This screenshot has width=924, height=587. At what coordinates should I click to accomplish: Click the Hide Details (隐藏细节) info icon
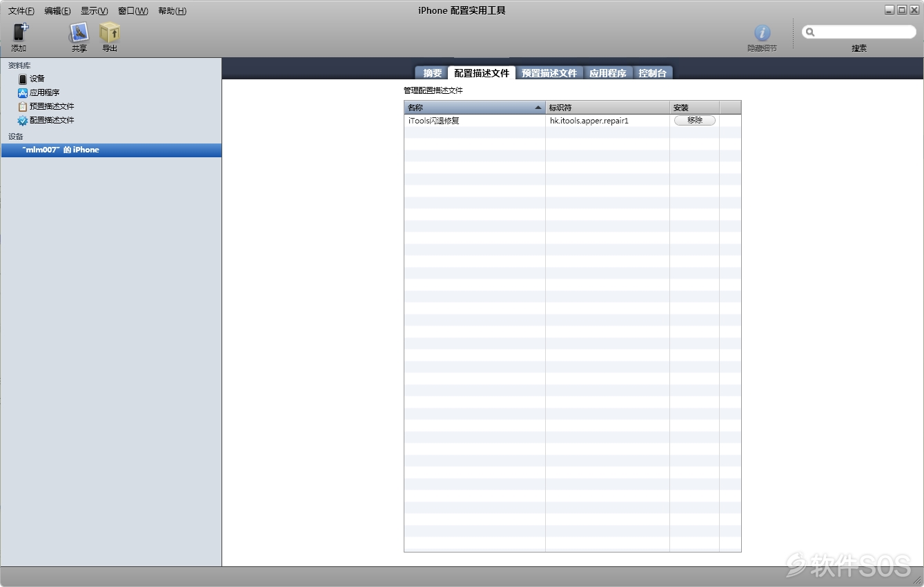(762, 32)
